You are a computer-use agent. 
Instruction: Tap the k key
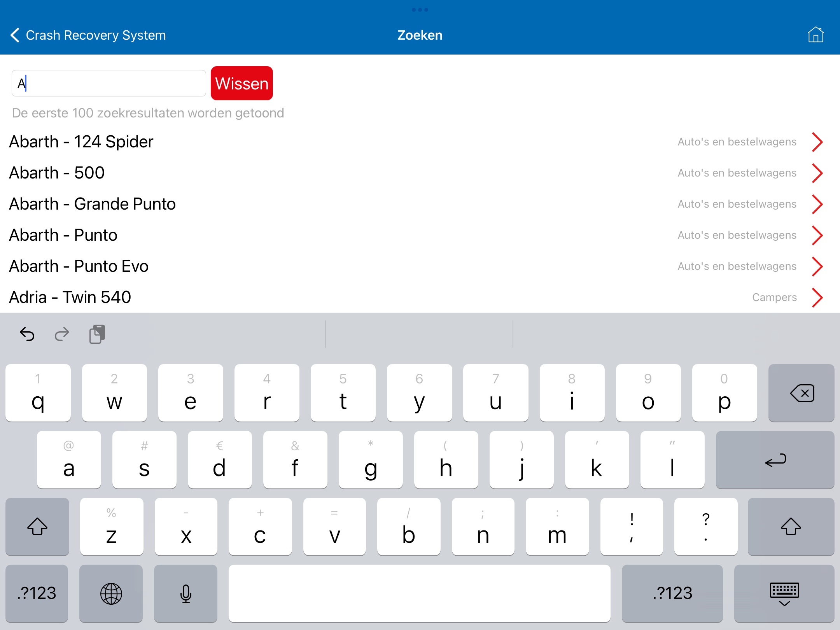tap(597, 460)
